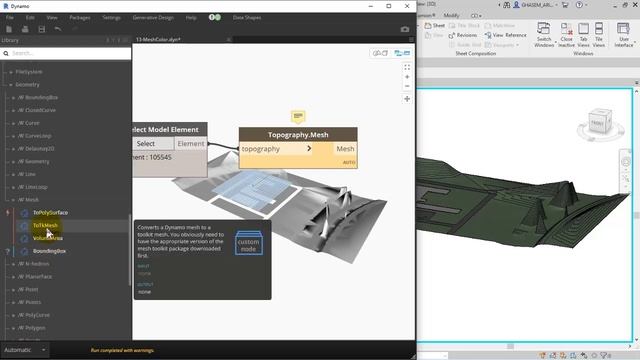
Task: Undo last action in Dynamo
Action: (x=58, y=29)
